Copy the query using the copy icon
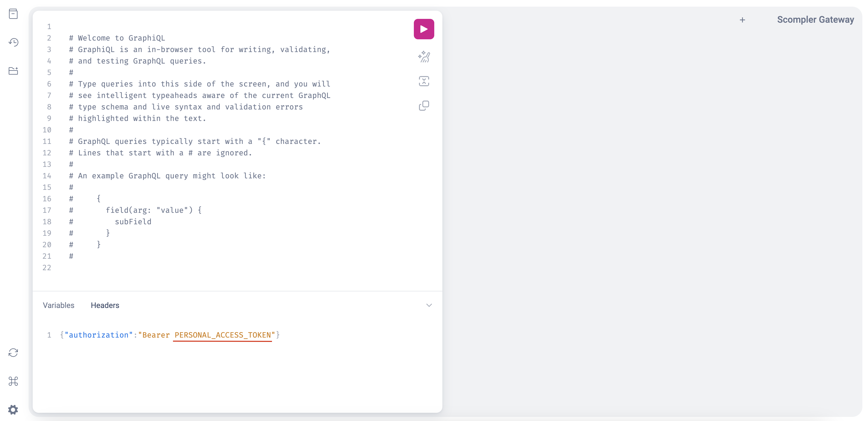 [424, 106]
